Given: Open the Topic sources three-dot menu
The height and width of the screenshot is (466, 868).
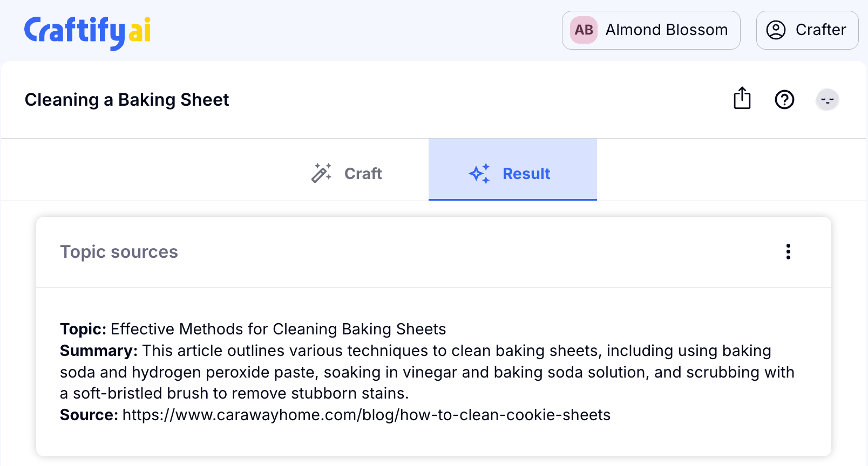Looking at the screenshot, I should (x=788, y=252).
